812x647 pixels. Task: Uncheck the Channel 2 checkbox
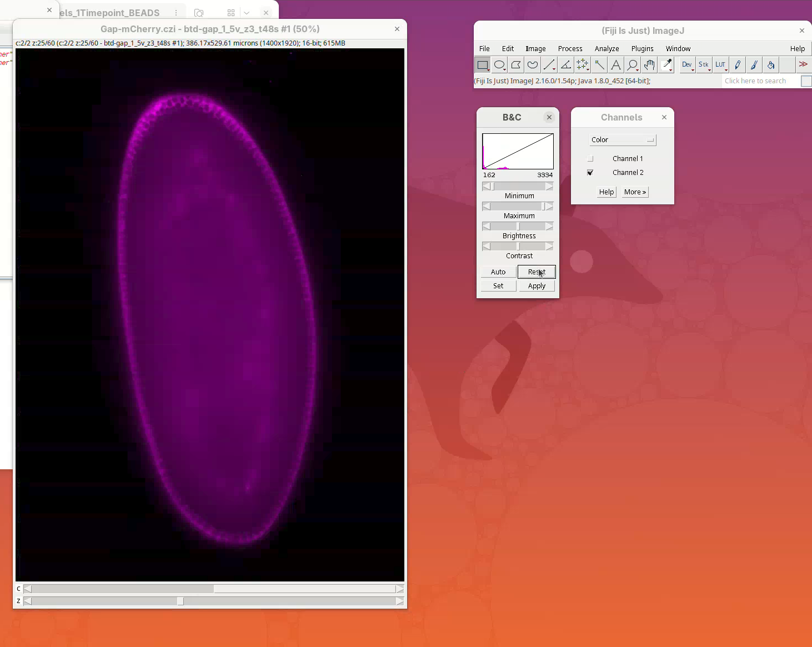coord(590,173)
